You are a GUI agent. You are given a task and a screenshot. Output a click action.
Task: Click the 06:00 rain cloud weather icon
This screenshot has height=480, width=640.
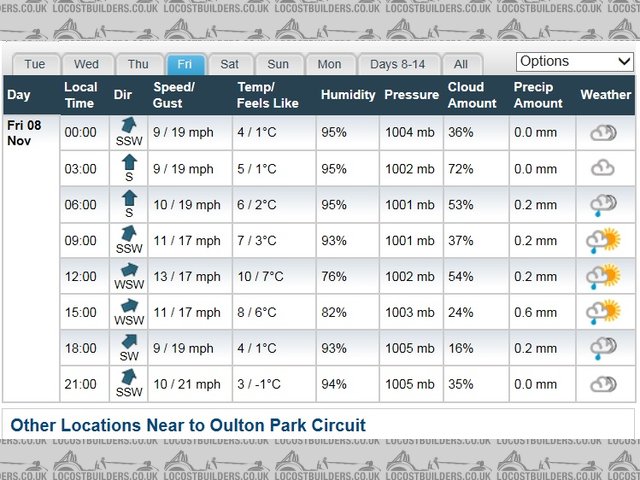604,205
